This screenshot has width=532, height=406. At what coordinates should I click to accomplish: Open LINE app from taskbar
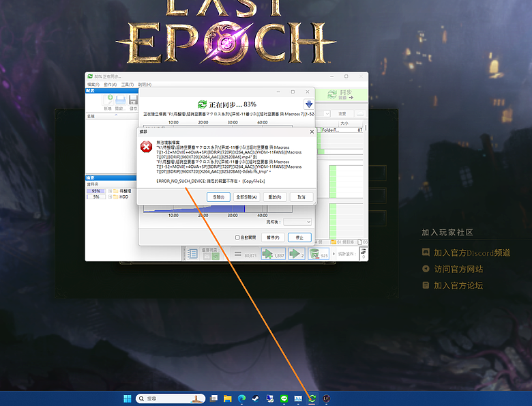click(284, 398)
